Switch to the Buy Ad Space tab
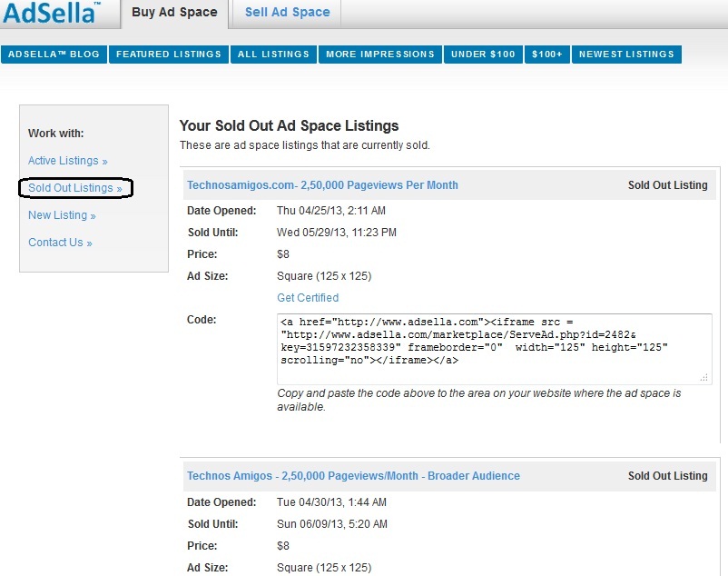The width and height of the screenshot is (728, 576). (x=173, y=13)
